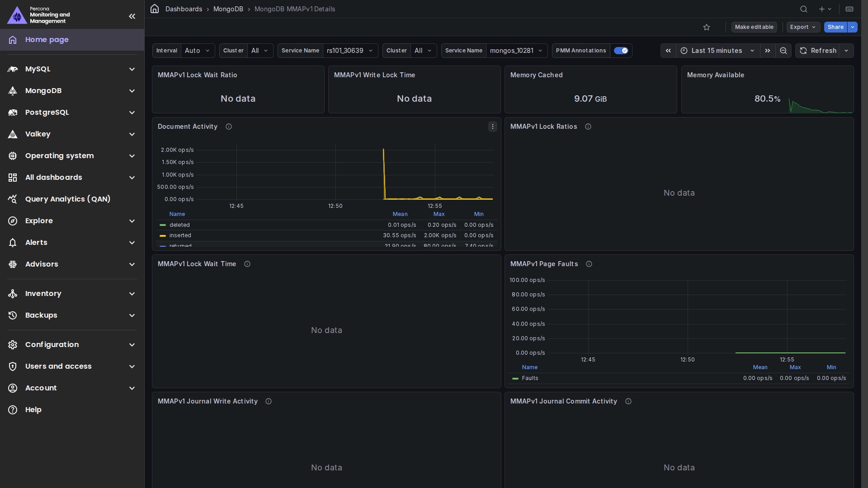Open Configuration sidebar menu
868x488 pixels.
72,345
